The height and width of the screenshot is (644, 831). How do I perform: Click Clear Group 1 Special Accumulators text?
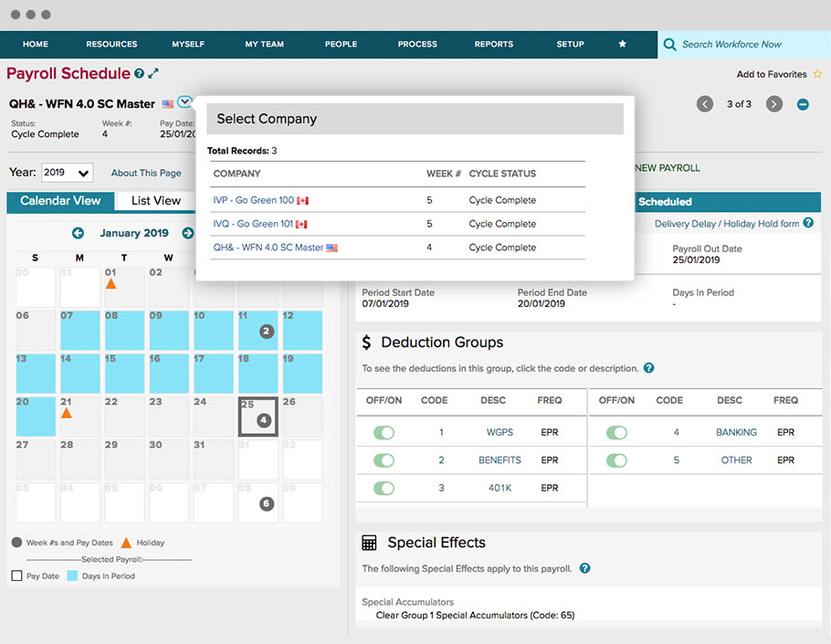[x=475, y=616]
